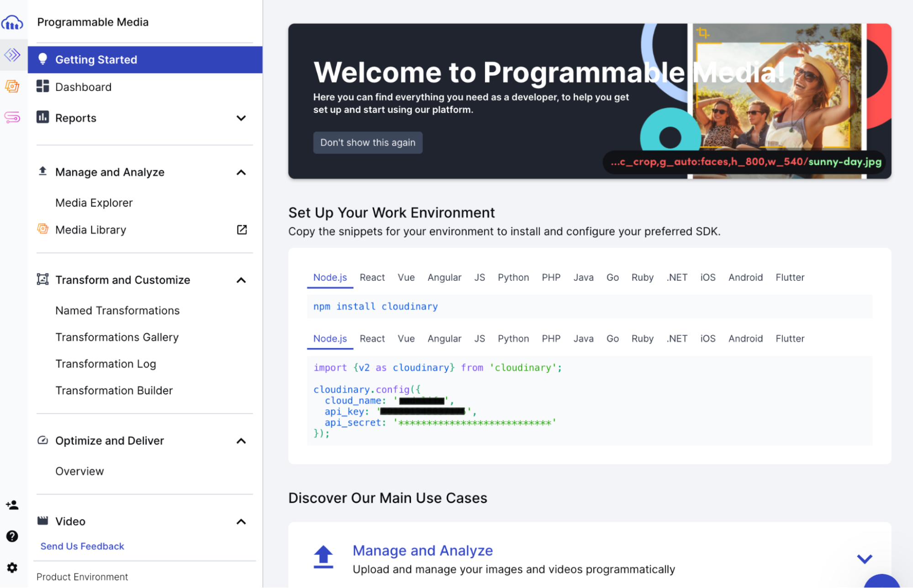Image resolution: width=913 pixels, height=588 pixels.
Task: Select React tab in install snippet row
Action: click(x=372, y=278)
